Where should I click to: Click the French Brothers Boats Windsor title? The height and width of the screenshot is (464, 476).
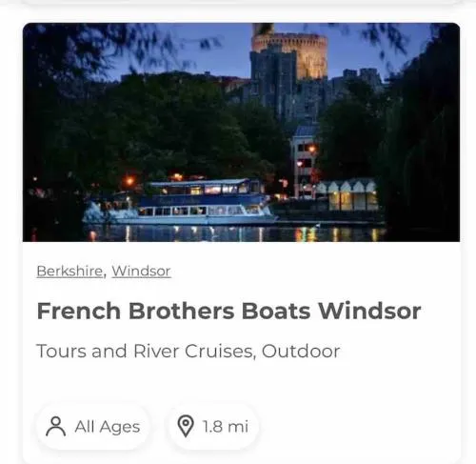pyautogui.click(x=228, y=311)
